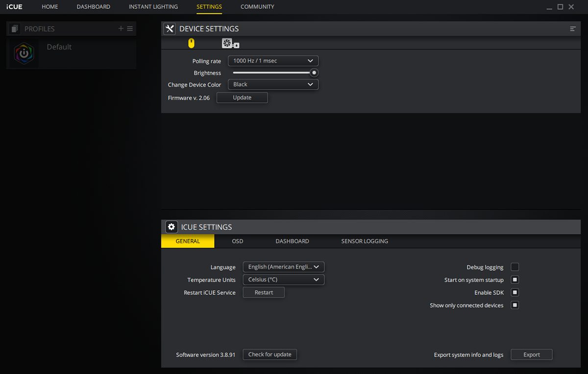Add a new profile with plus icon
The image size is (588, 374).
point(121,29)
